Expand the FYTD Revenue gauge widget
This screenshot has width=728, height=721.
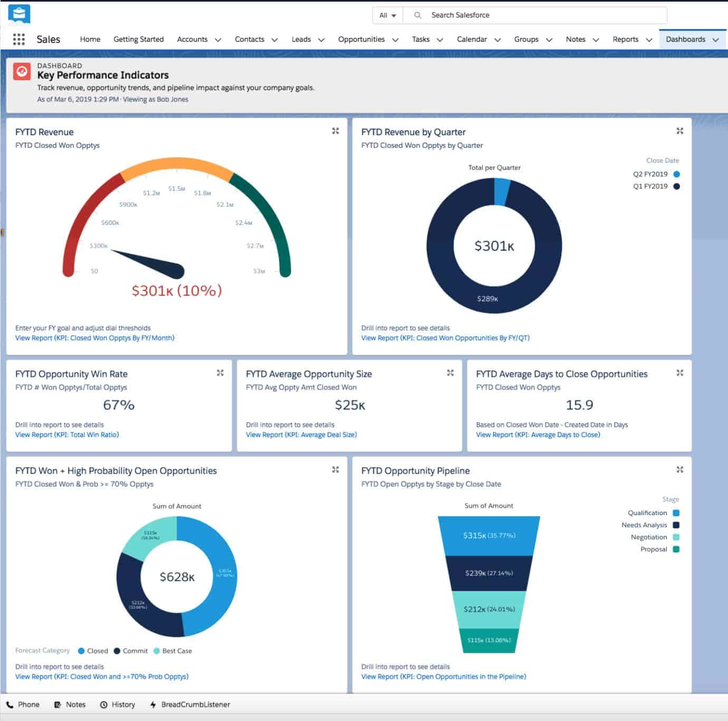click(336, 131)
